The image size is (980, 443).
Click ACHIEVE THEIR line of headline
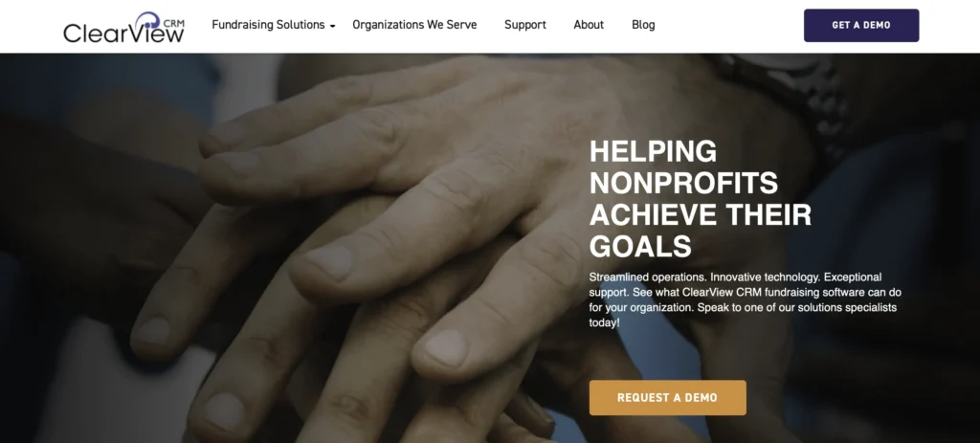(x=700, y=215)
